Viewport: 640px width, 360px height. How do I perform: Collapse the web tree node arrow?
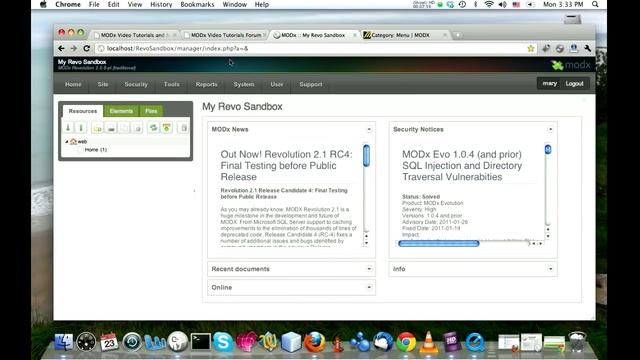pyautogui.click(x=67, y=142)
